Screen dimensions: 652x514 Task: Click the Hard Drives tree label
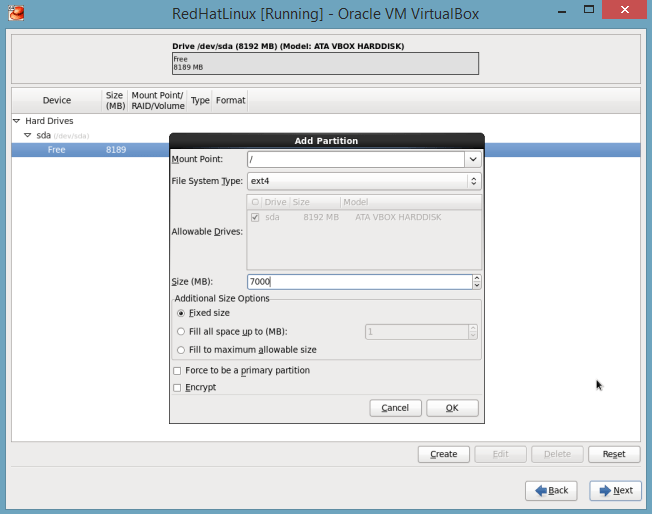[x=49, y=121]
